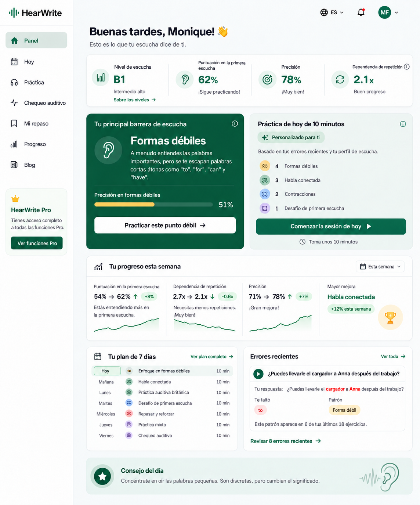Screen dimensions: 420x505
Task: Click Jueves Práctica mixta row
Action: (x=162, y=425)
